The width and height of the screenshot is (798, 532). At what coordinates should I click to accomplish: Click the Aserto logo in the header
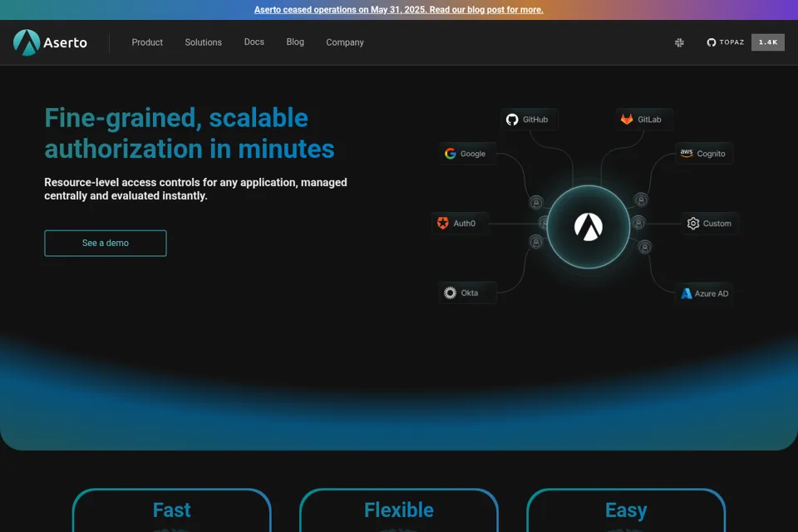(50, 42)
